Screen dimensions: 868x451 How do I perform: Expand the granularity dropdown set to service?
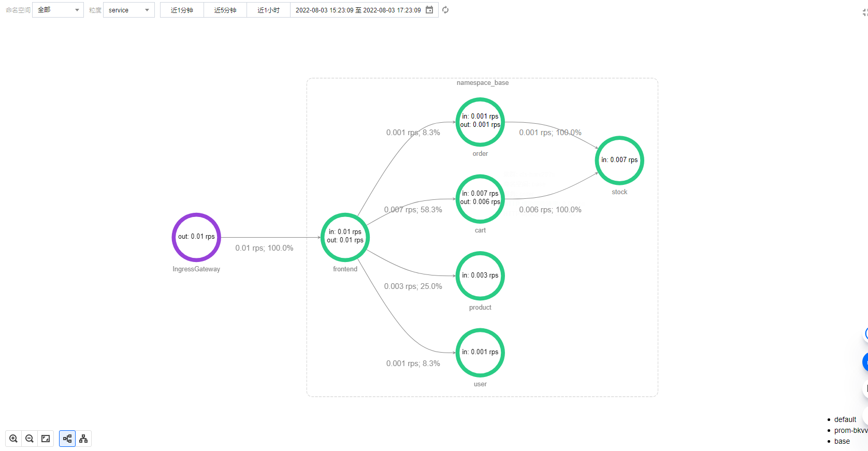tap(128, 10)
